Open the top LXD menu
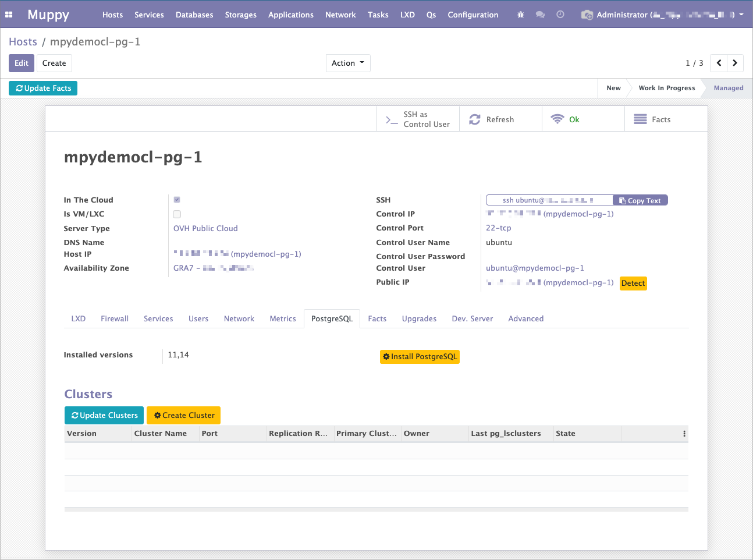This screenshot has width=753, height=560. (407, 15)
